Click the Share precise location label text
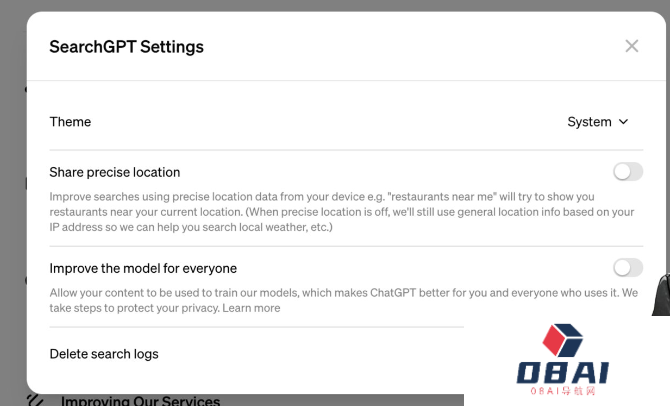This screenshot has width=670, height=406. click(x=115, y=172)
